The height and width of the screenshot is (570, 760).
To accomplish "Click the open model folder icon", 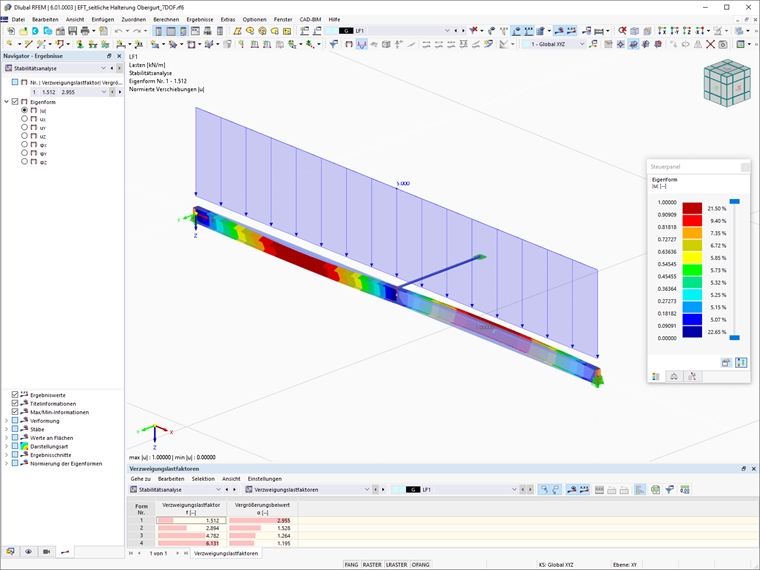I will pyautogui.click(x=23, y=31).
